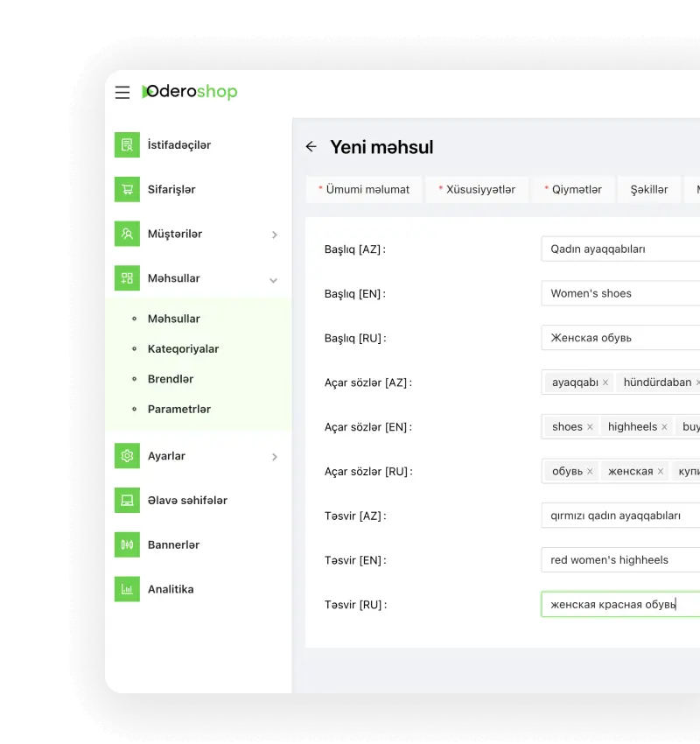Click the Başlıq [EN] input field
This screenshot has height=744, width=700.
point(621,293)
